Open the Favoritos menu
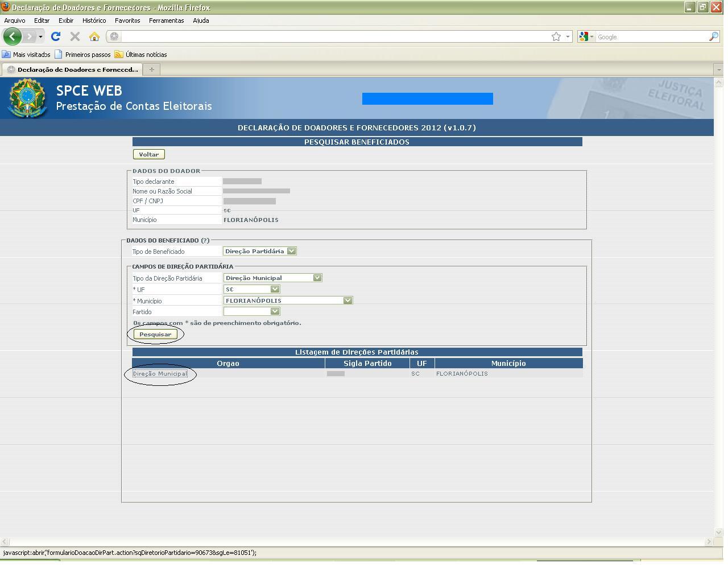The width and height of the screenshot is (728, 568). click(x=127, y=20)
